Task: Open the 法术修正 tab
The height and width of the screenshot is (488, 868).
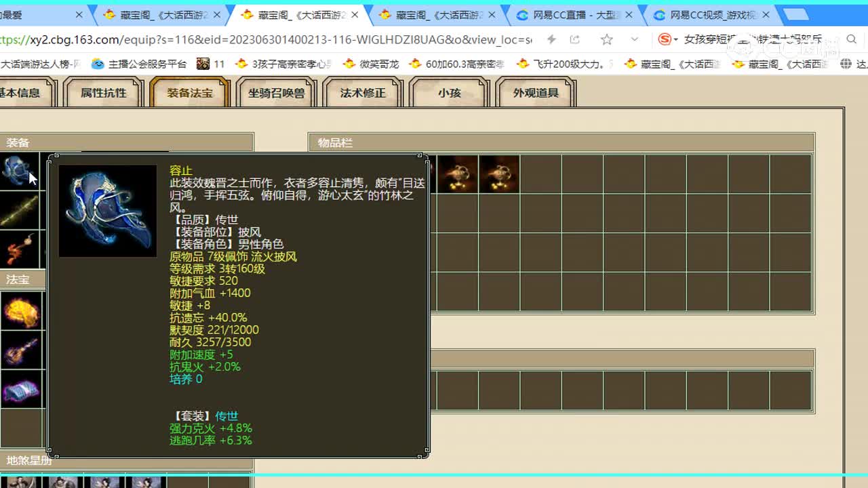Action: coord(363,93)
